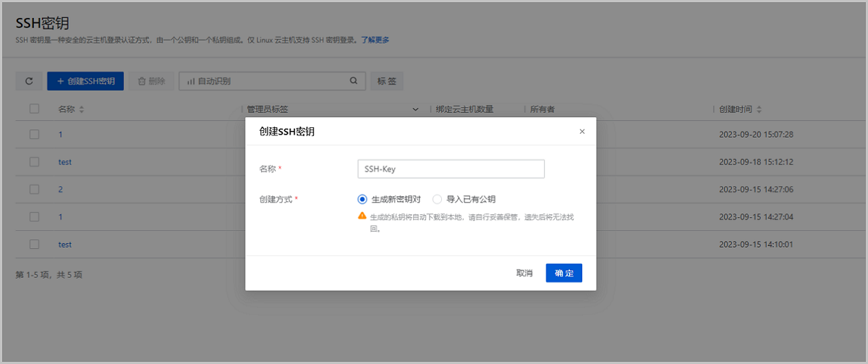This screenshot has width=868, height=364.
Task: Expand the 管理员标签 column dropdown
Action: point(415,110)
